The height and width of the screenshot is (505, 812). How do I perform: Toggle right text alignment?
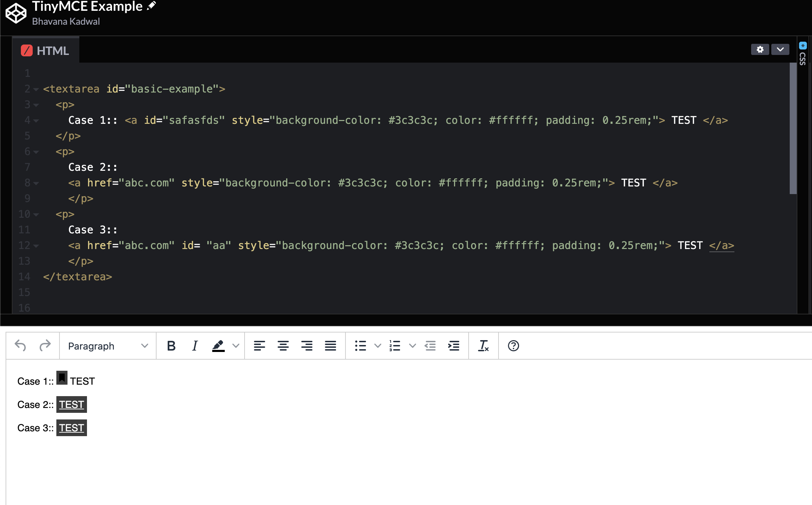(307, 346)
